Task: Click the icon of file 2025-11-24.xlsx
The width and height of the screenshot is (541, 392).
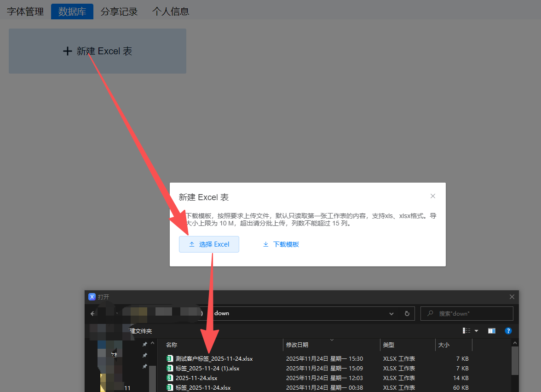Action: 170,378
